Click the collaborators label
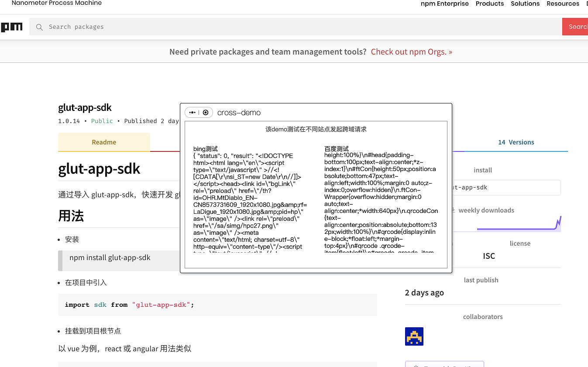The width and height of the screenshot is (588, 367). pyautogui.click(x=483, y=317)
